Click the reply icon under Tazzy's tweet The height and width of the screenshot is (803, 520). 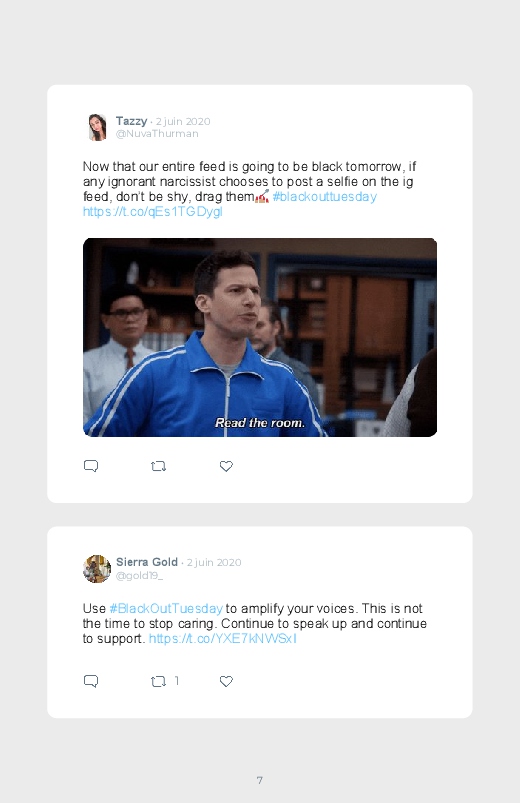(91, 466)
